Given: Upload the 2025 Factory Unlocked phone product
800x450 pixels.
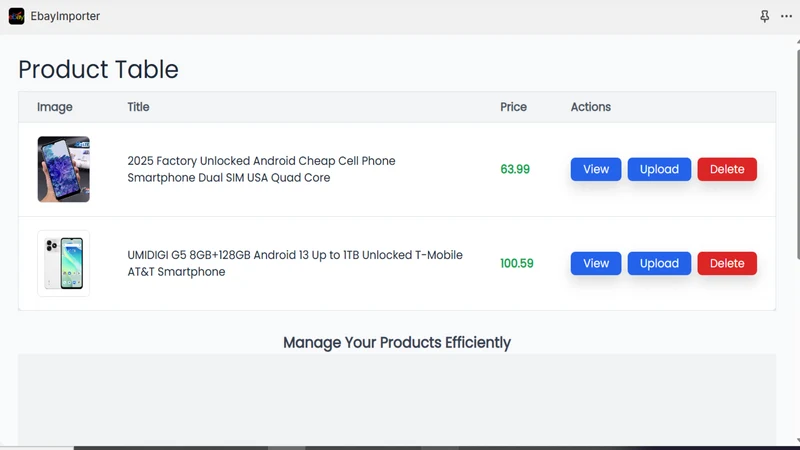Looking at the screenshot, I should pos(659,169).
